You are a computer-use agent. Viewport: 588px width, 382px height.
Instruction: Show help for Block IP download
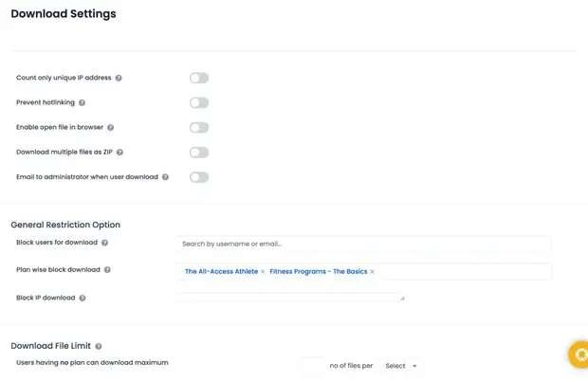[x=83, y=298]
